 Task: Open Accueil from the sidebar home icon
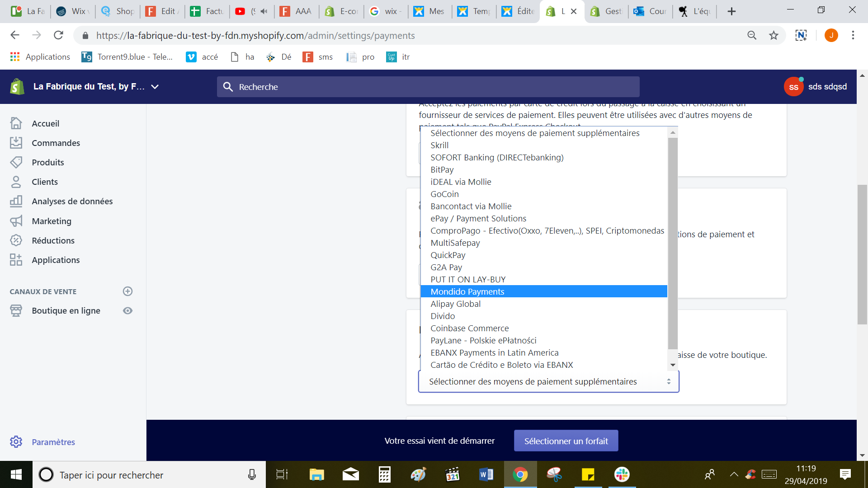tap(16, 123)
